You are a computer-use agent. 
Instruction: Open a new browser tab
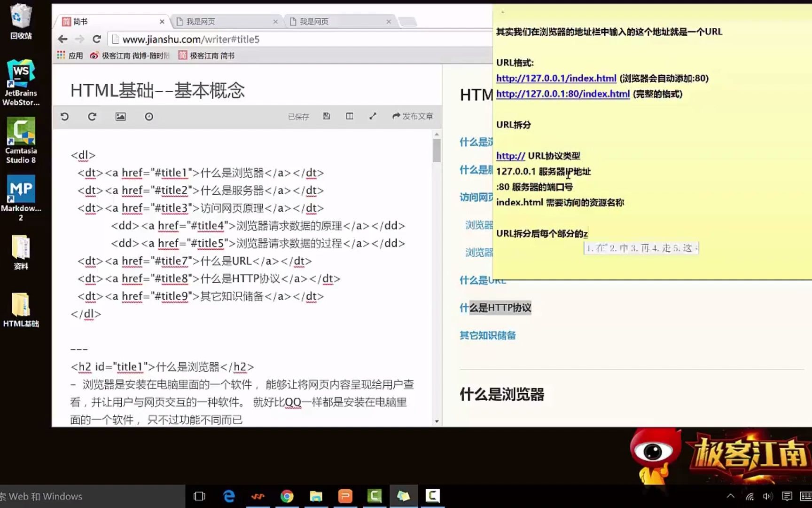(x=407, y=22)
